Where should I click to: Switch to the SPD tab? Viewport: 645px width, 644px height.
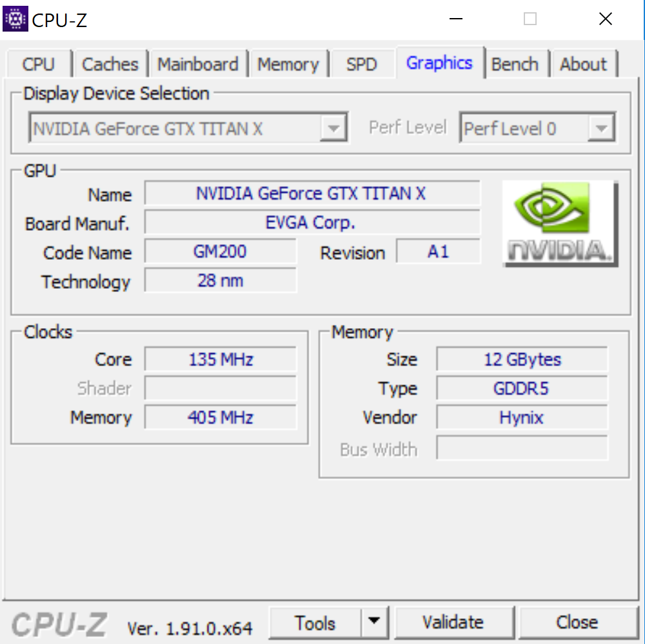click(x=361, y=64)
